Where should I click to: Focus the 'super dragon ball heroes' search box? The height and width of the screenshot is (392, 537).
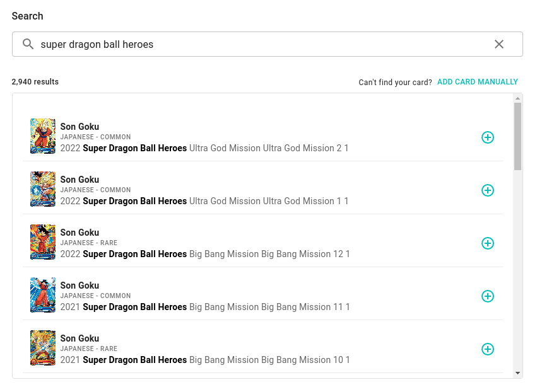[267, 44]
